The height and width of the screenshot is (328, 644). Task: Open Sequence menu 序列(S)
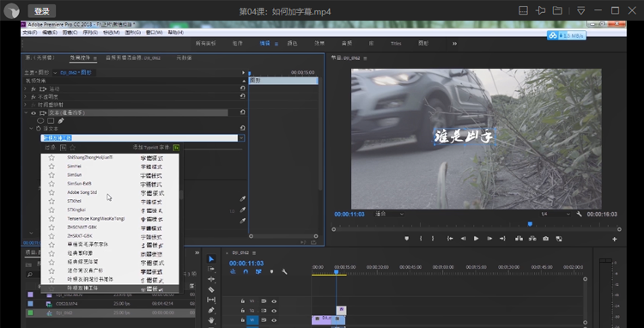(x=90, y=33)
